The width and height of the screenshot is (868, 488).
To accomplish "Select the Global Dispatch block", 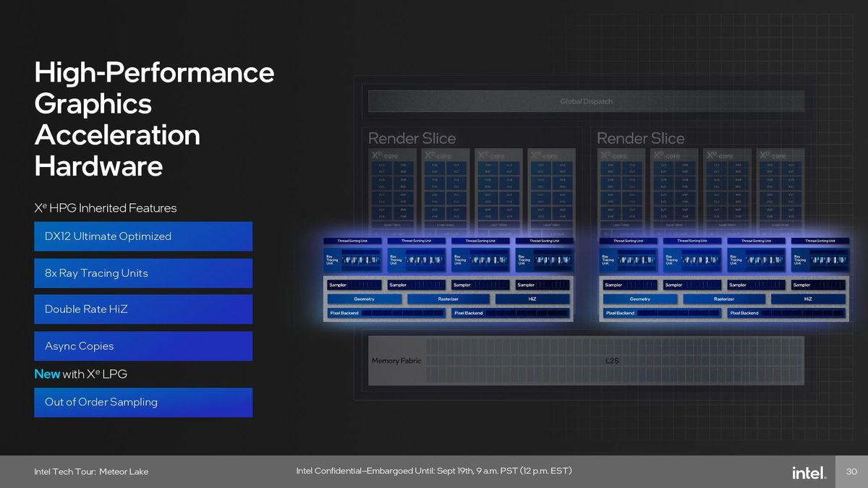I will 586,101.
